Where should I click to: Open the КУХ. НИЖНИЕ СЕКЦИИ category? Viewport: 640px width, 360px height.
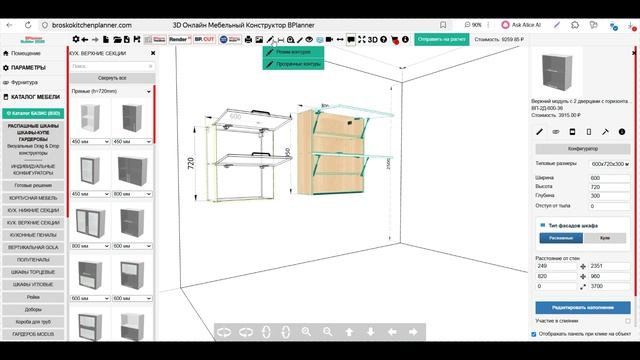point(33,210)
